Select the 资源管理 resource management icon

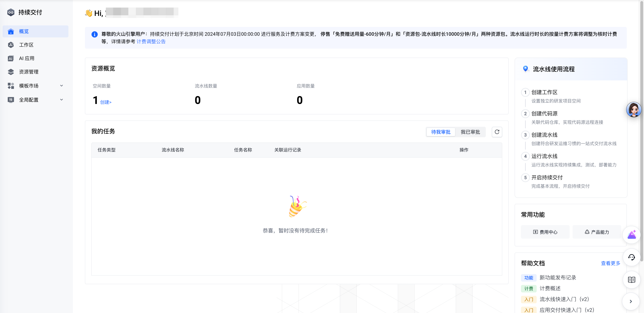pos(11,72)
